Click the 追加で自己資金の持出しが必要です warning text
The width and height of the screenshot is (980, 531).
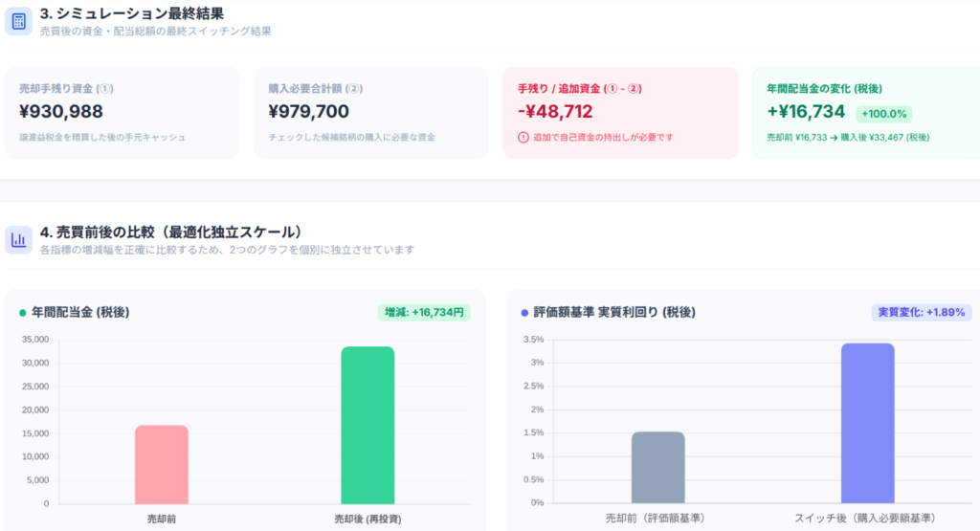[x=603, y=138]
